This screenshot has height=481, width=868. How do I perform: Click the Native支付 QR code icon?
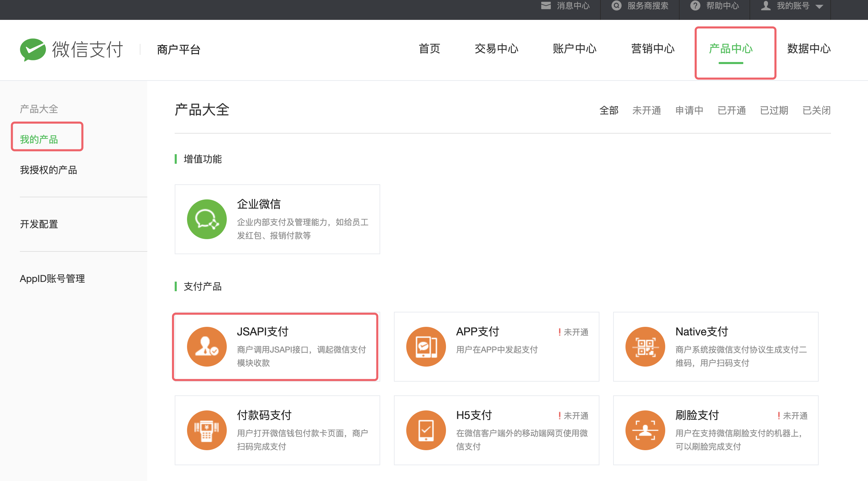pyautogui.click(x=645, y=346)
